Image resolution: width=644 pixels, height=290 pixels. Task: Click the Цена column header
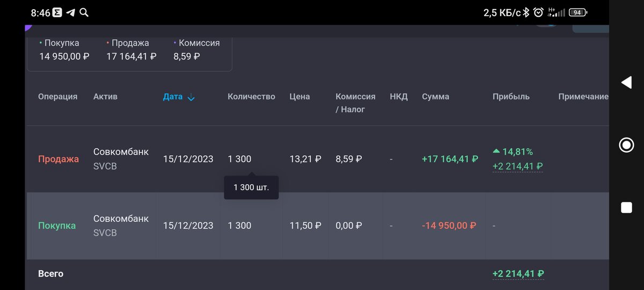[x=299, y=97]
